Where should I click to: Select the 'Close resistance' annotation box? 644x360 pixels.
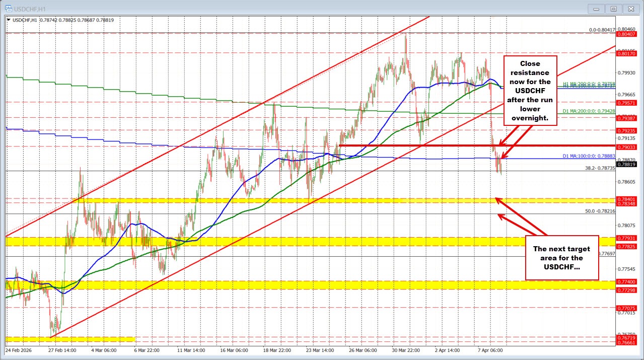[530, 91]
